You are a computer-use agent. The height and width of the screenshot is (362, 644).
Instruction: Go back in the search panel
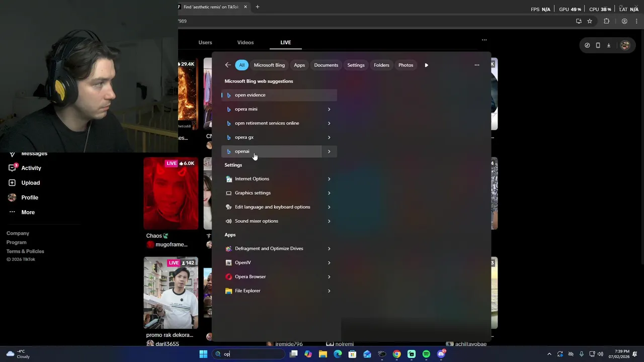228,65
